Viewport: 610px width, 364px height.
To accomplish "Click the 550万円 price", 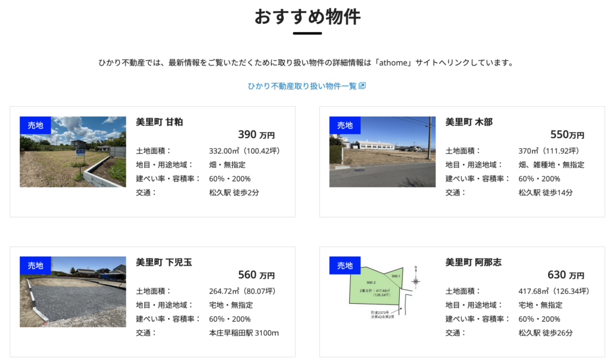I will pyautogui.click(x=567, y=135).
